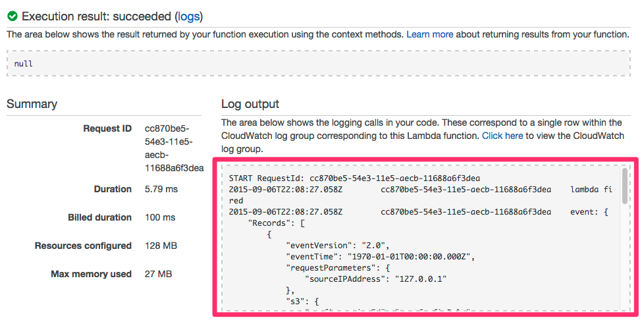Open the execution logs link
This screenshot has height=320, width=644.
click(x=189, y=16)
